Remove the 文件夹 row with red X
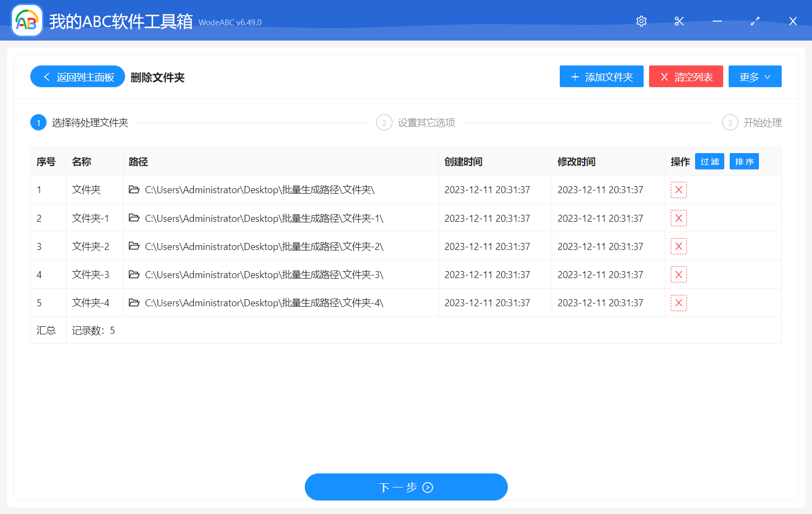The image size is (812, 514). [678, 190]
